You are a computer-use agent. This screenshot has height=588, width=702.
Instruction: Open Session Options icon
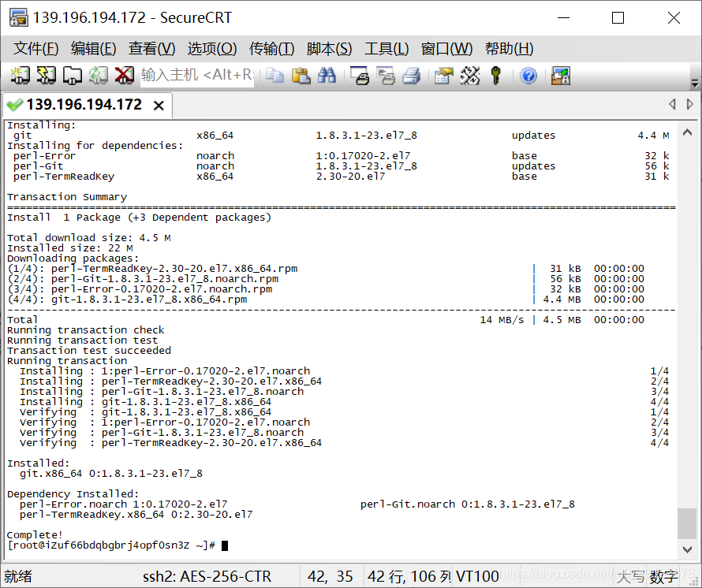443,75
